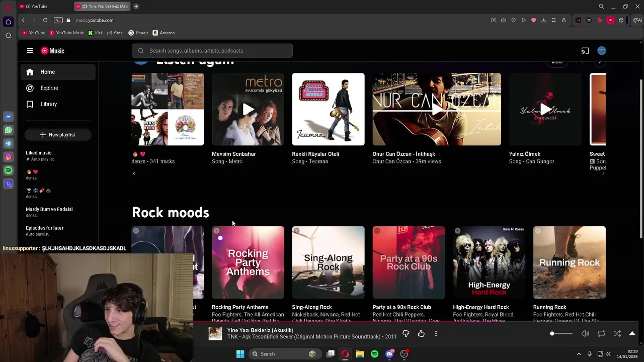
Task: Open the YouTube bookmark
Action: pos(34,33)
